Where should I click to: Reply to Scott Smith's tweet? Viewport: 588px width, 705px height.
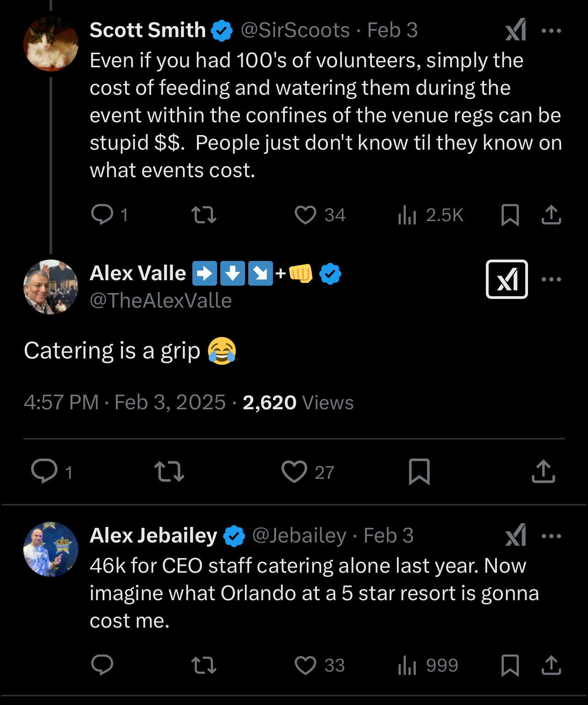pyautogui.click(x=102, y=215)
